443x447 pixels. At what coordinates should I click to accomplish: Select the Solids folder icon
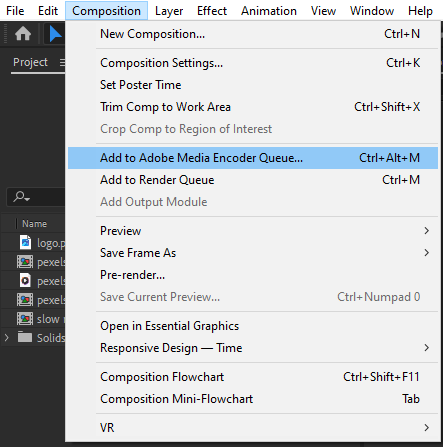(x=25, y=337)
